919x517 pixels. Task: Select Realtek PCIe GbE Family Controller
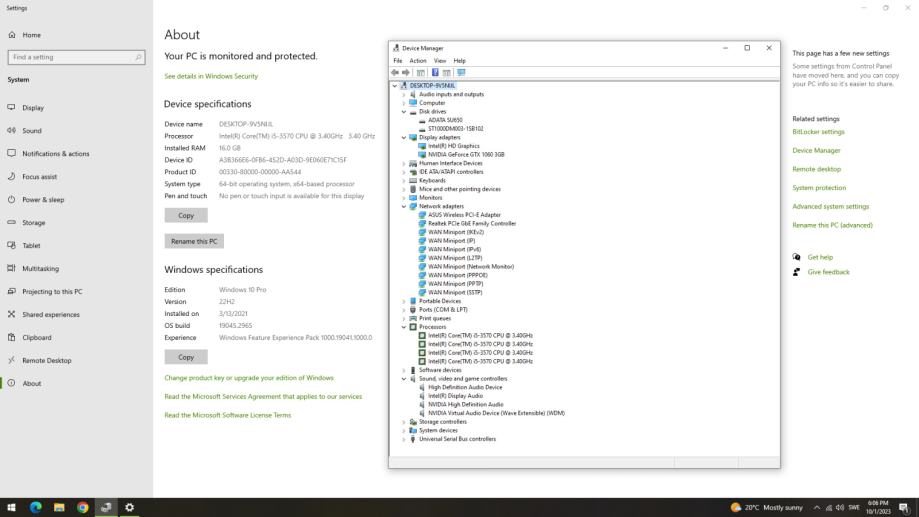(472, 223)
